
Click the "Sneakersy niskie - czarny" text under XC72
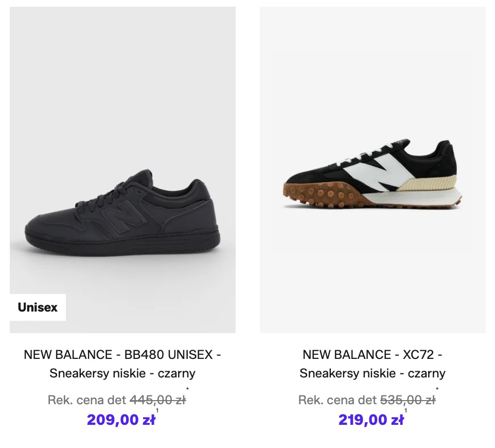(x=373, y=373)
